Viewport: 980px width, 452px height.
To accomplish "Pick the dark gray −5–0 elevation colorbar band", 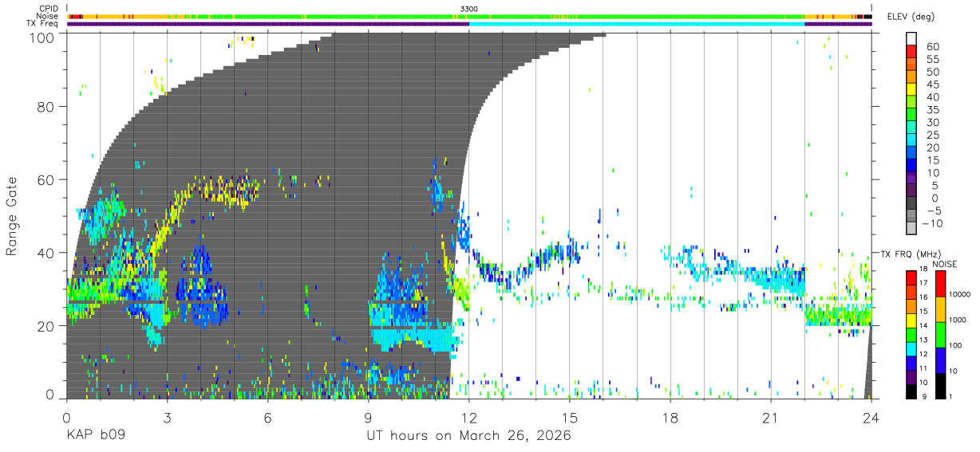I will pos(911,204).
